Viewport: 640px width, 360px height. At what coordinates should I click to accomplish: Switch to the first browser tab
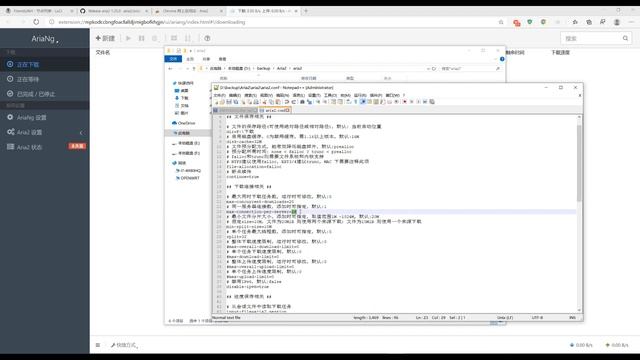[38, 11]
